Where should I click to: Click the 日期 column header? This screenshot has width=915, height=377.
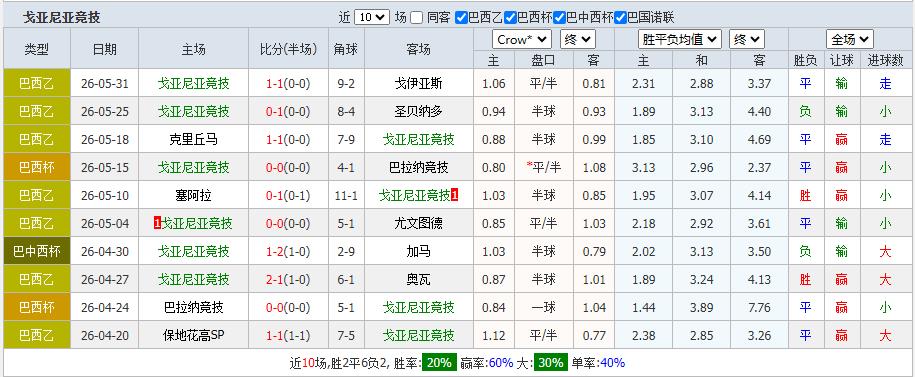(x=104, y=49)
